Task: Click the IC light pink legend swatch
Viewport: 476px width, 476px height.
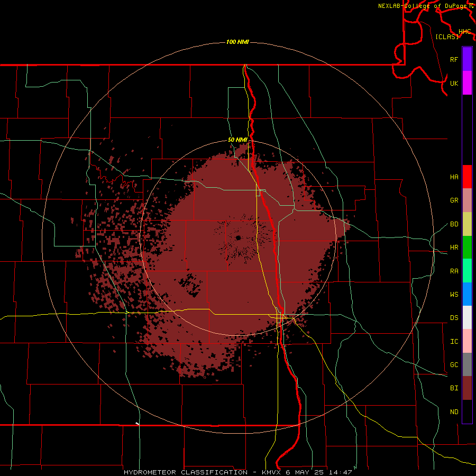Action: [x=467, y=341]
